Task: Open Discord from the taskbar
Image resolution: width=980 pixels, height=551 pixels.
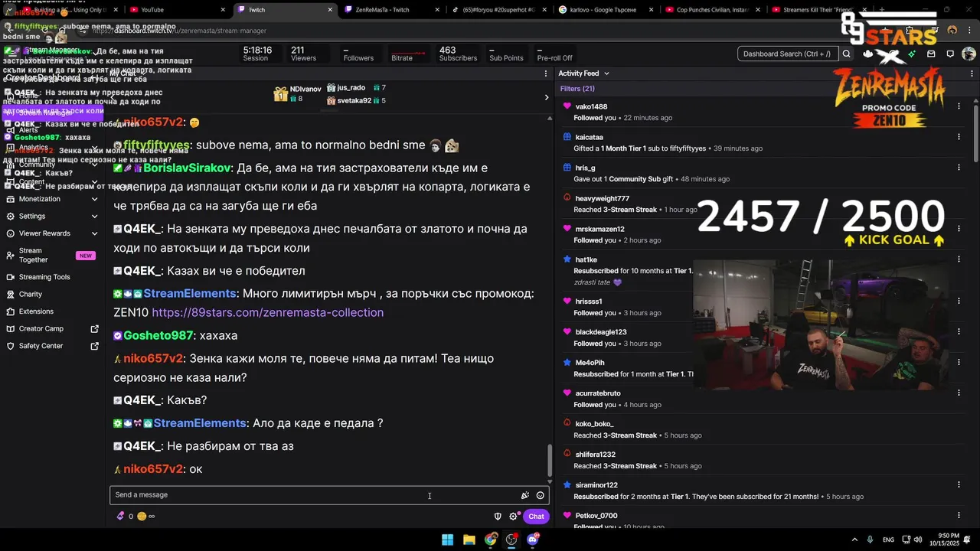Action: pos(533,540)
